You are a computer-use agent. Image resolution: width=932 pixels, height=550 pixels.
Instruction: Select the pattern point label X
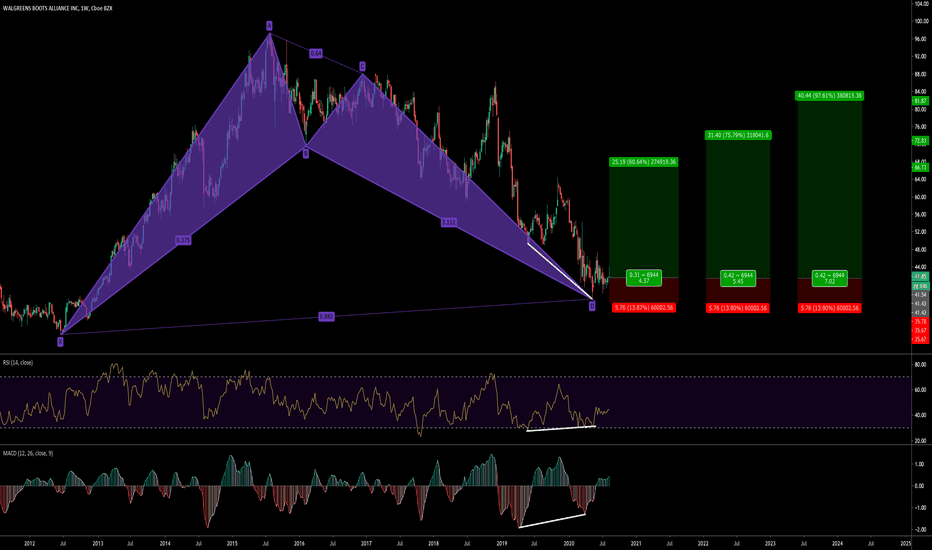tap(60, 341)
